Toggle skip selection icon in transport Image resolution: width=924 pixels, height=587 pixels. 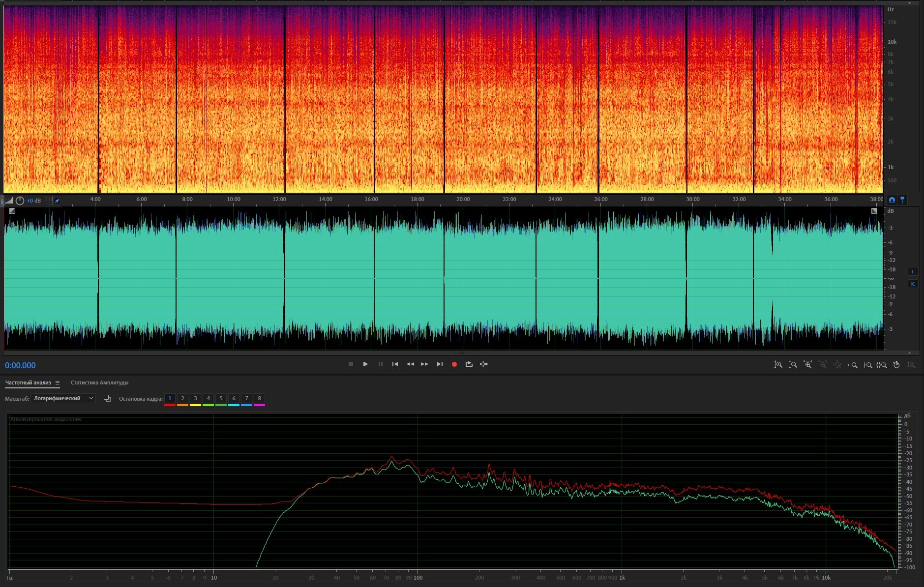point(484,364)
